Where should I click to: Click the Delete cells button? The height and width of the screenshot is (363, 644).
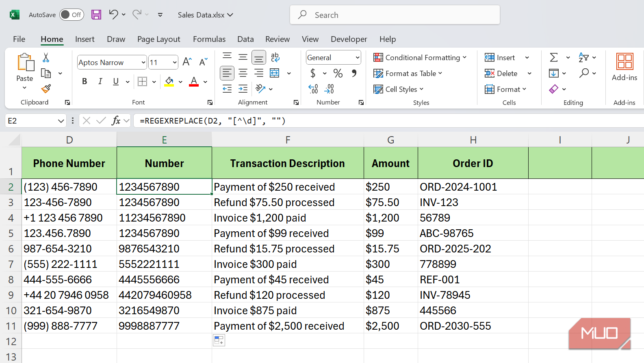pyautogui.click(x=501, y=73)
